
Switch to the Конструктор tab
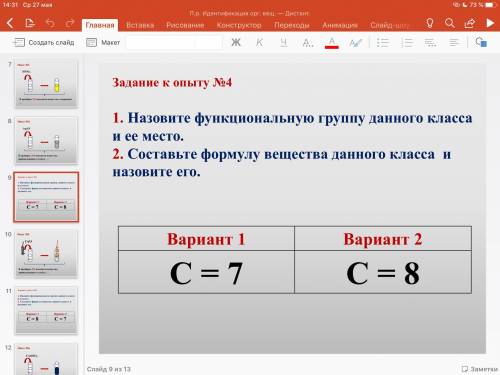coord(239,25)
